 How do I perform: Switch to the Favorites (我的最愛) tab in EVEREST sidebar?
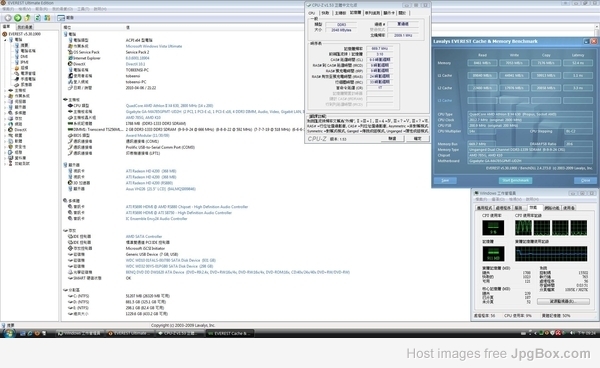(x=25, y=27)
